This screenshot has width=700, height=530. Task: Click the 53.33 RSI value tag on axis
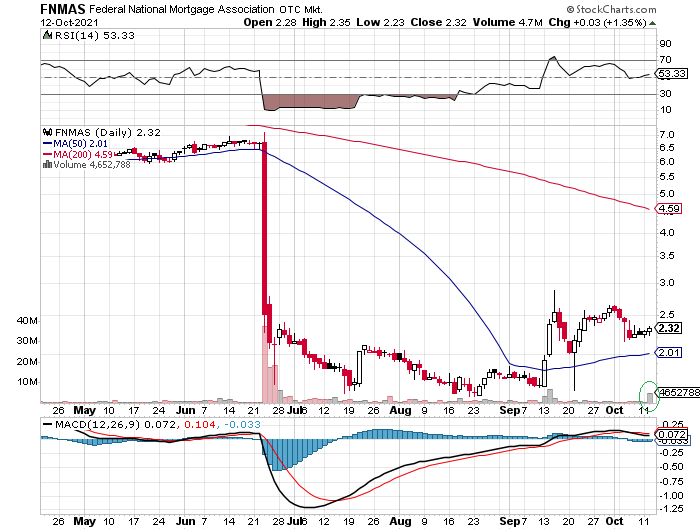[671, 73]
